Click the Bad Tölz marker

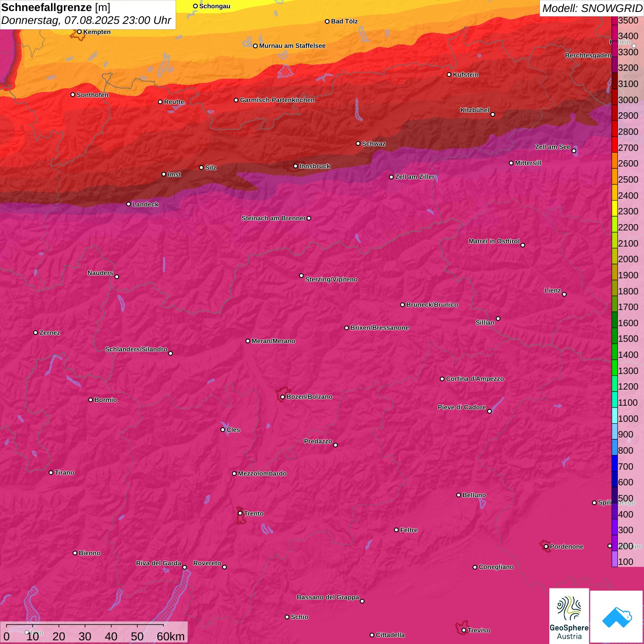point(328,21)
